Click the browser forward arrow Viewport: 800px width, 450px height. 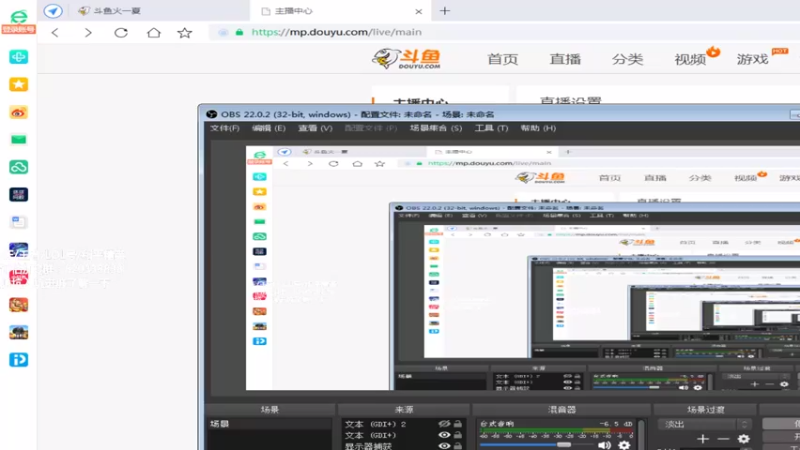pyautogui.click(x=88, y=33)
